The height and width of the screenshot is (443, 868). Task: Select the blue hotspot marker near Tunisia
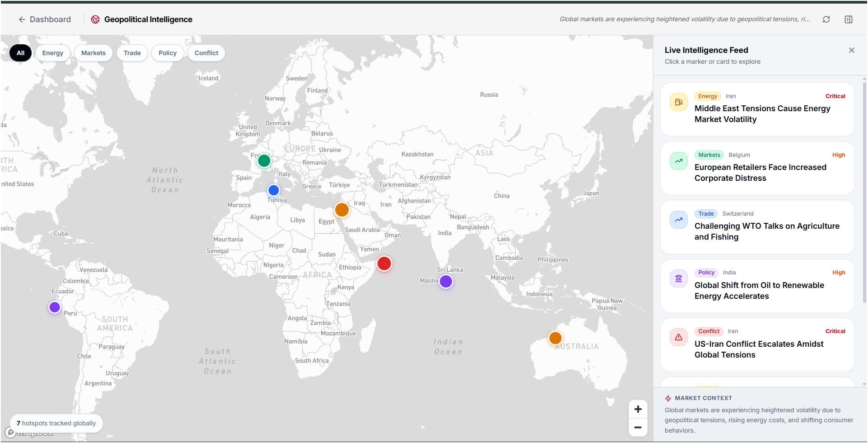click(274, 190)
